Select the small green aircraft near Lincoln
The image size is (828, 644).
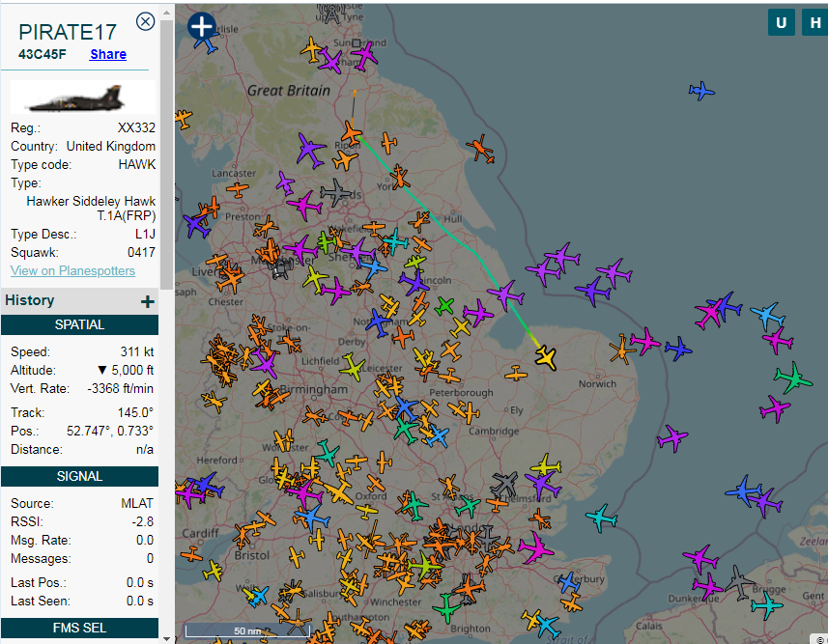[x=444, y=305]
